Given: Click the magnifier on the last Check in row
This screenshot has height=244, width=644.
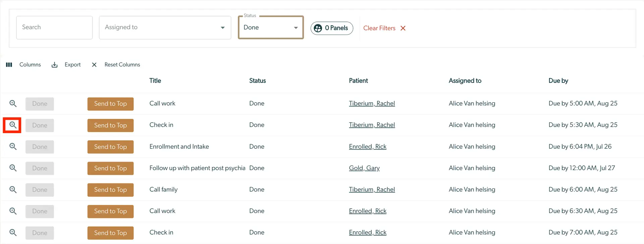Looking at the screenshot, I should coord(12,233).
